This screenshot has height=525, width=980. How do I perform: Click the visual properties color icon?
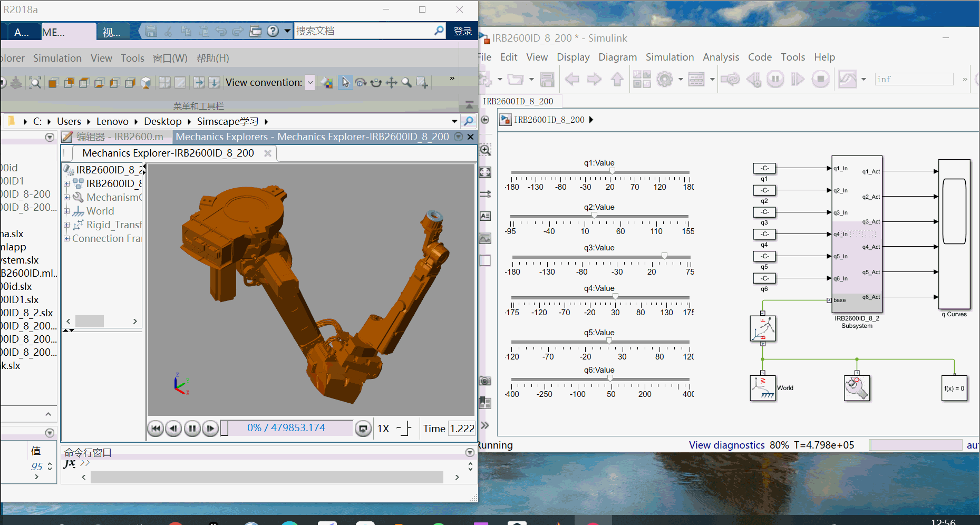(x=327, y=83)
